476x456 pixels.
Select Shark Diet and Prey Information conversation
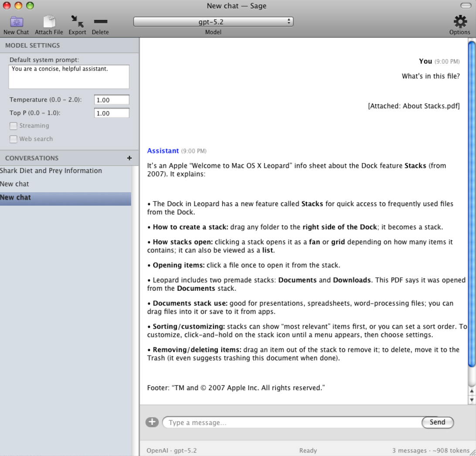[x=65, y=170]
